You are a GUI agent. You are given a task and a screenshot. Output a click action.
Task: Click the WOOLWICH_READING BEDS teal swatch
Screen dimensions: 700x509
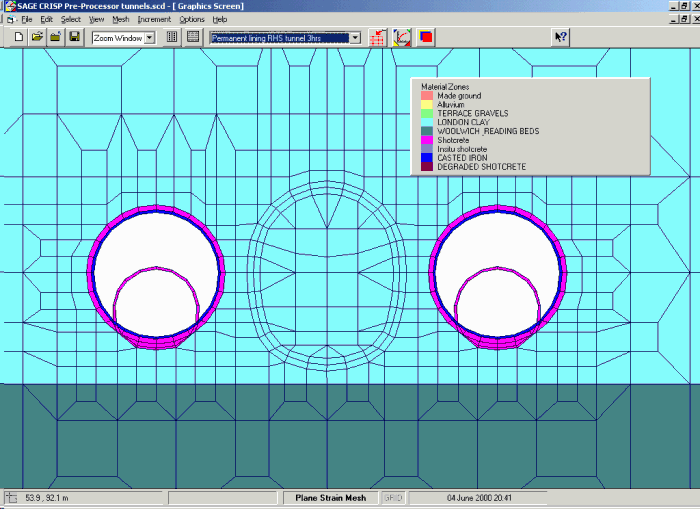[x=427, y=131]
